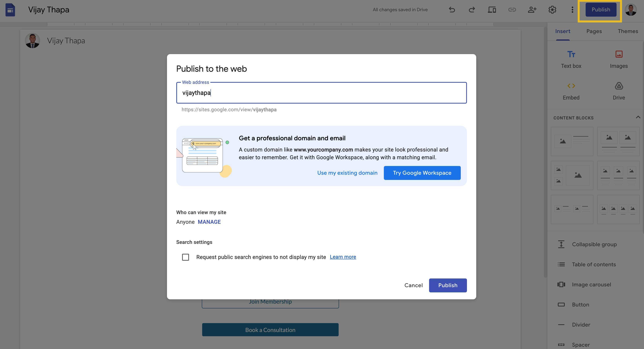The width and height of the screenshot is (644, 349).
Task: Click the Undo arrow icon
Action: point(452,10)
